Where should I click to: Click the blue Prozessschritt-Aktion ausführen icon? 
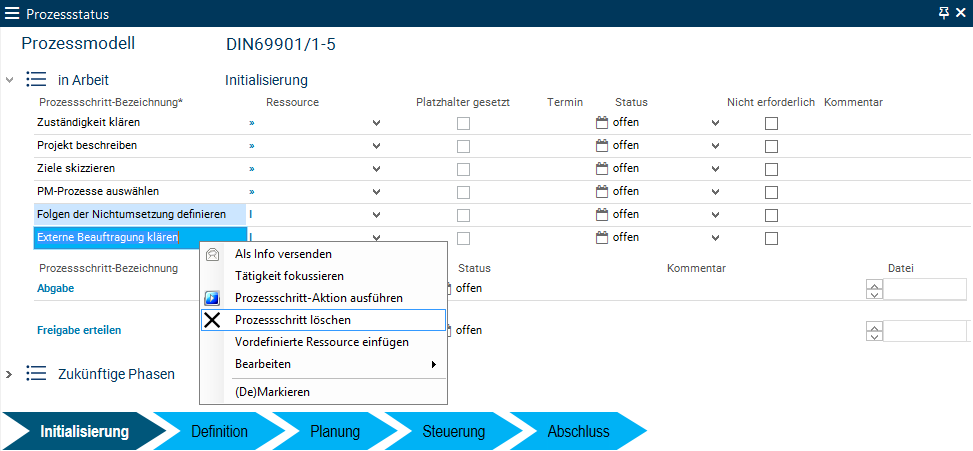[x=212, y=298]
